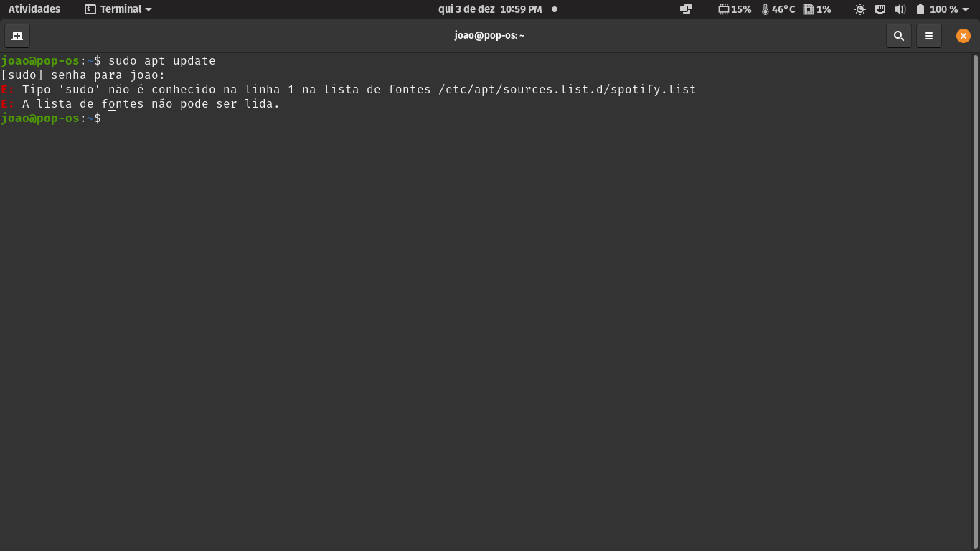Click the '/etc/apt/sources.list.d/spotify.list' path
The image size is (980, 551).
pos(567,90)
